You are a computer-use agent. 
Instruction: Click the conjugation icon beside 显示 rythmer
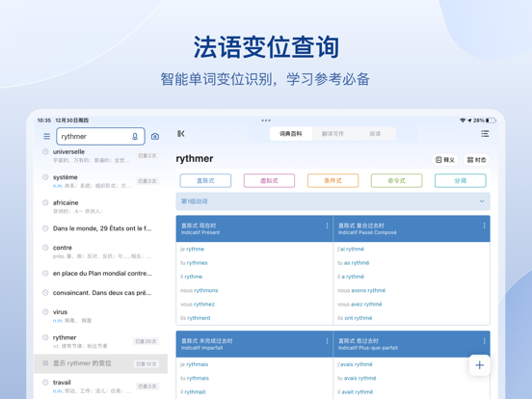coord(45,363)
